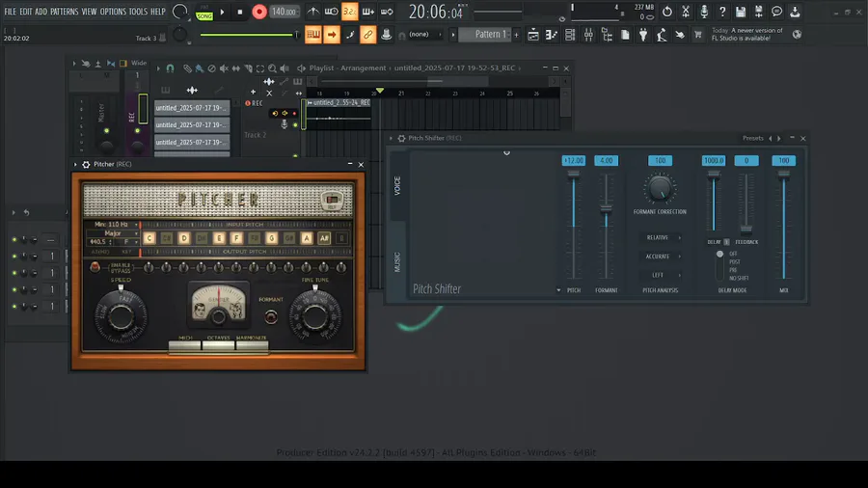Toggle the Playlist magnet snap icon
This screenshot has height=488, width=868.
[x=171, y=68]
